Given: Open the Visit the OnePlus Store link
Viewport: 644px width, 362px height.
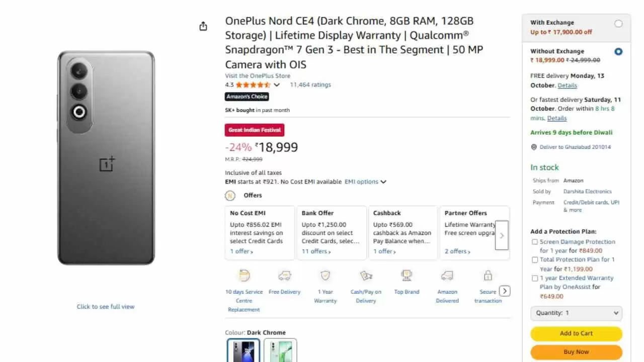Looking at the screenshot, I should tap(258, 76).
